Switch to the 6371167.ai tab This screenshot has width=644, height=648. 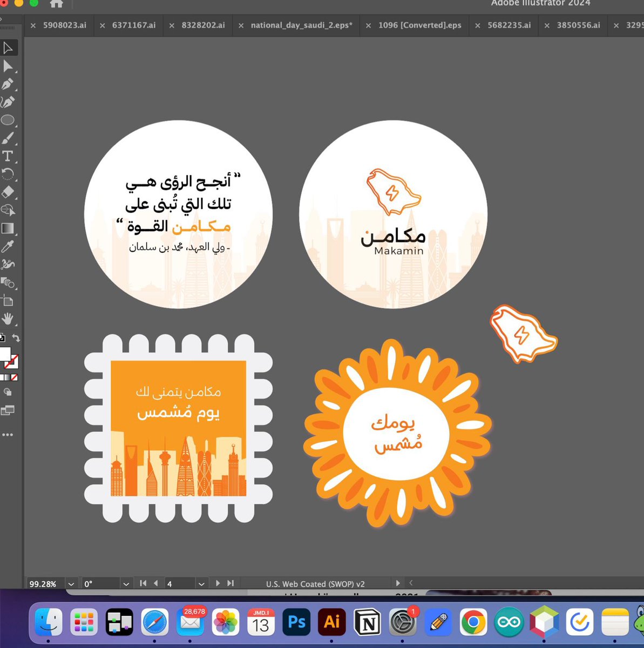point(134,25)
